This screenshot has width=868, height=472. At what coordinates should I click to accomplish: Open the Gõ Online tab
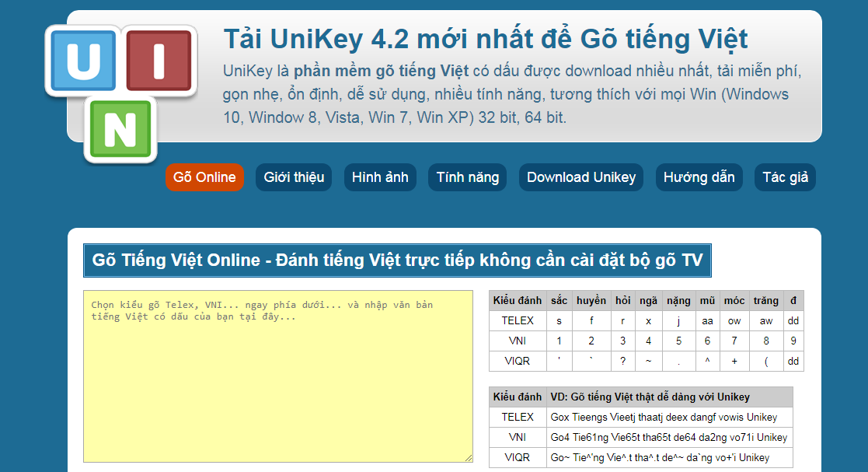tap(204, 177)
